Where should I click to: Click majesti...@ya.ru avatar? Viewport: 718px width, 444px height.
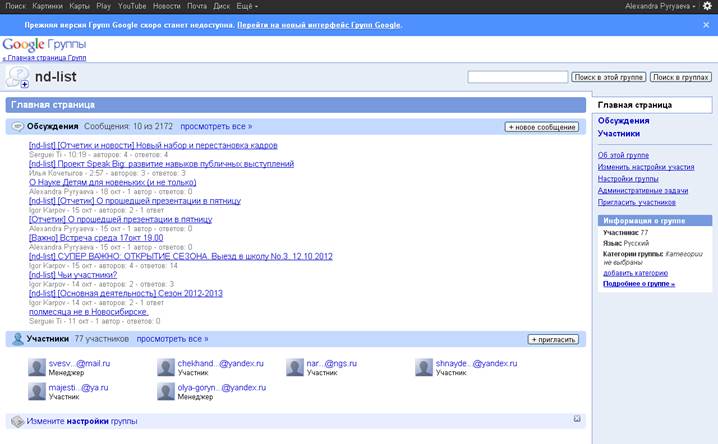[x=37, y=392]
